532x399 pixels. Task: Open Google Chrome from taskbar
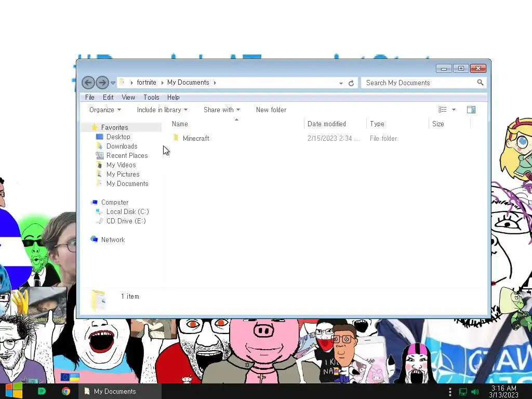66,391
